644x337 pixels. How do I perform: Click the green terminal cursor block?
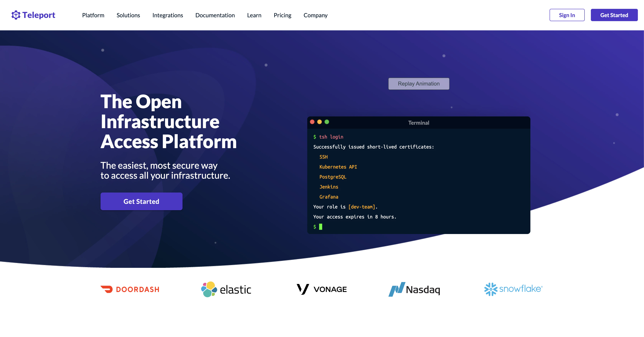click(x=320, y=227)
